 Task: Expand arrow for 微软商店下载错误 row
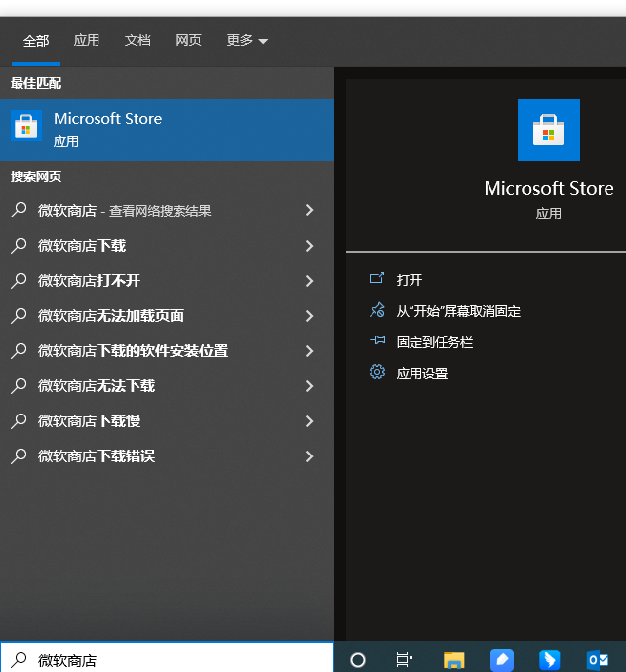coord(309,456)
